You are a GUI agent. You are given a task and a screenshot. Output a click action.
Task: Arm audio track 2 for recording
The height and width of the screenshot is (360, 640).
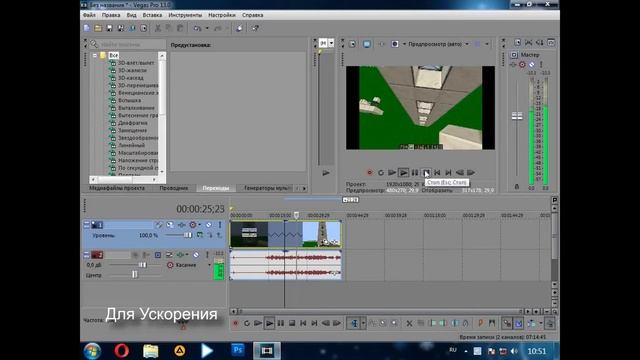click(135, 255)
